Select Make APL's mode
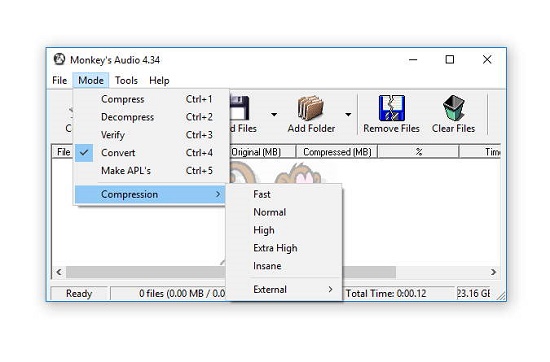 (150, 171)
